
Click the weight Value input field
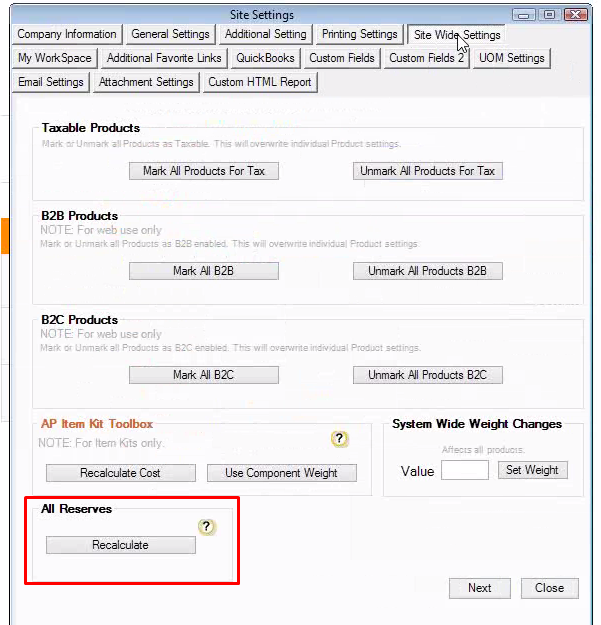(464, 470)
